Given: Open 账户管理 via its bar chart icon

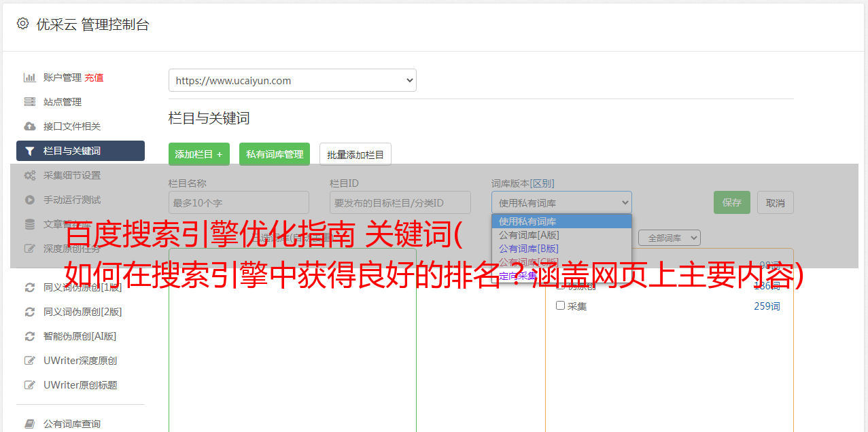Looking at the screenshot, I should click(30, 77).
